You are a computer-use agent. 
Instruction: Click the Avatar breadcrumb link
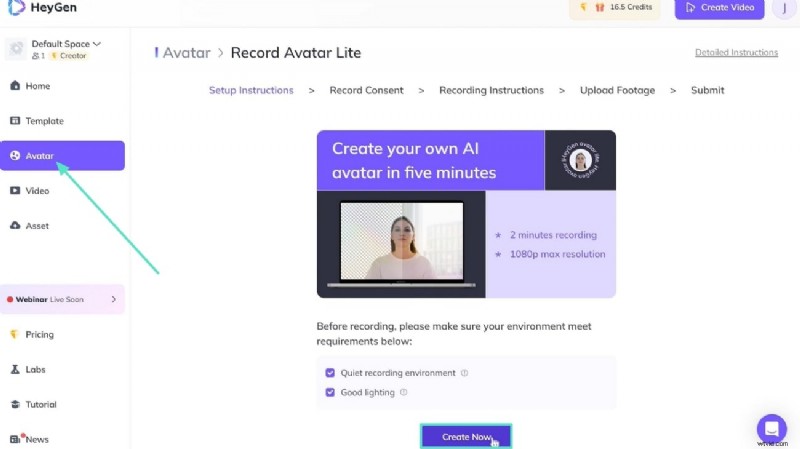click(x=186, y=53)
